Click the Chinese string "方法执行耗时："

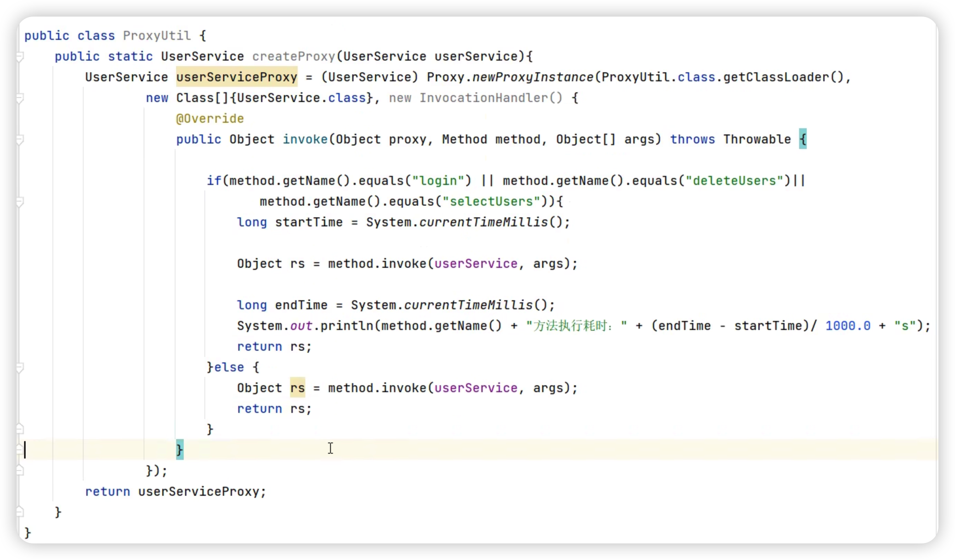(x=576, y=326)
